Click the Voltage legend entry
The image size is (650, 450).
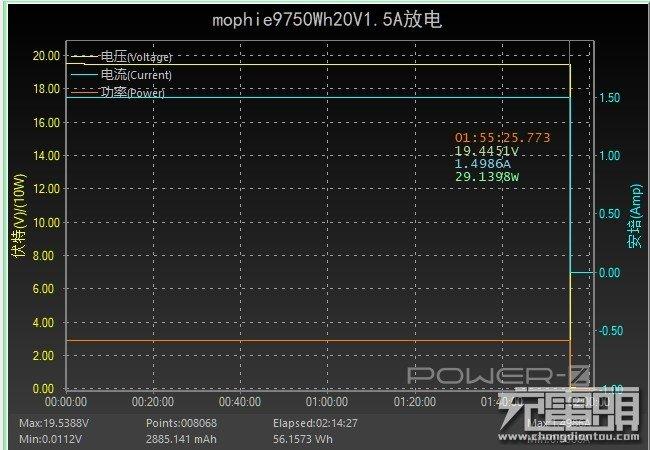click(x=136, y=57)
